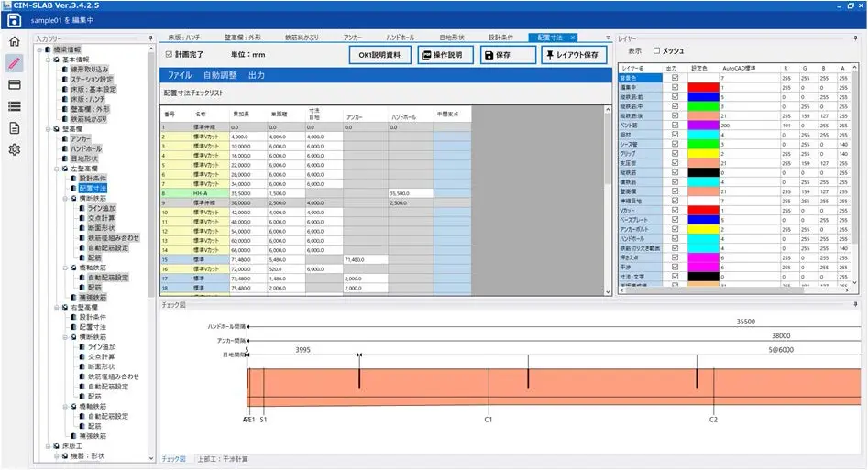Pin the 入力ツリー panel
868x470 pixels.
coord(150,38)
